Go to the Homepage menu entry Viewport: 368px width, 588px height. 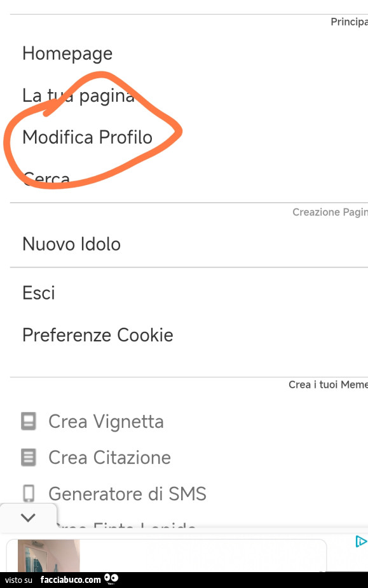click(x=67, y=53)
